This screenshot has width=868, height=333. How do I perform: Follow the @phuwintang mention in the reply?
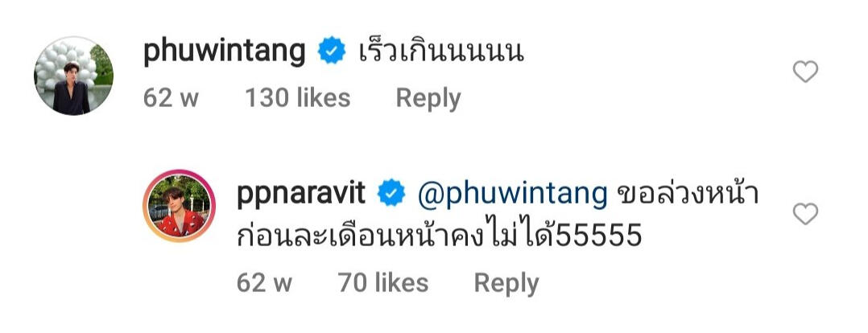coord(513,194)
